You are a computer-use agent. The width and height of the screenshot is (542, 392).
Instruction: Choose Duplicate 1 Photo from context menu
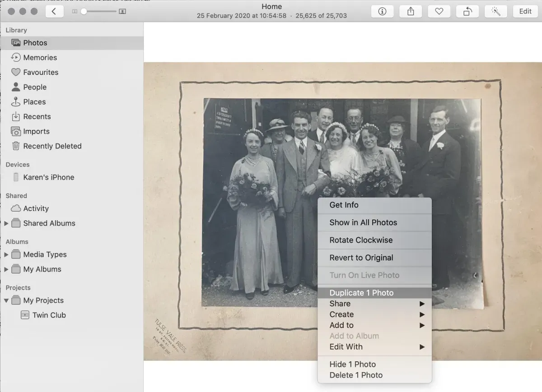[x=361, y=293]
